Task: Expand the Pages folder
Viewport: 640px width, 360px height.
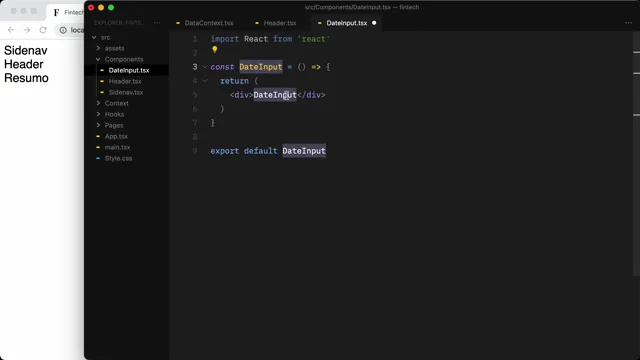Action: [98, 125]
